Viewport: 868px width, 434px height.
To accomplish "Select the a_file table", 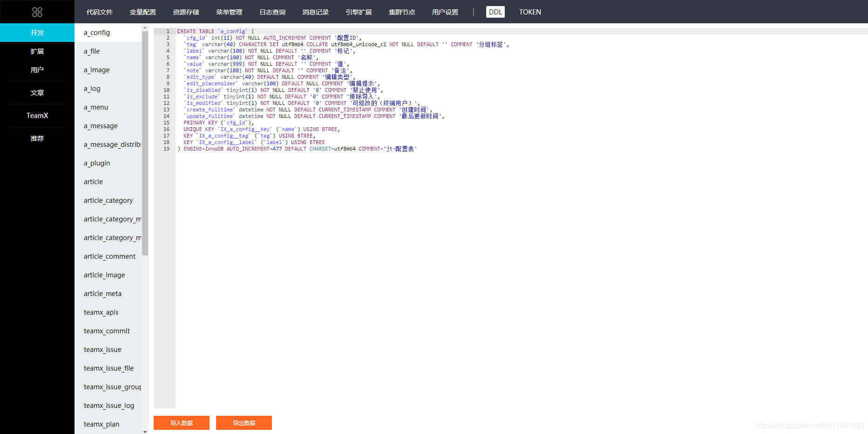I will pos(108,51).
